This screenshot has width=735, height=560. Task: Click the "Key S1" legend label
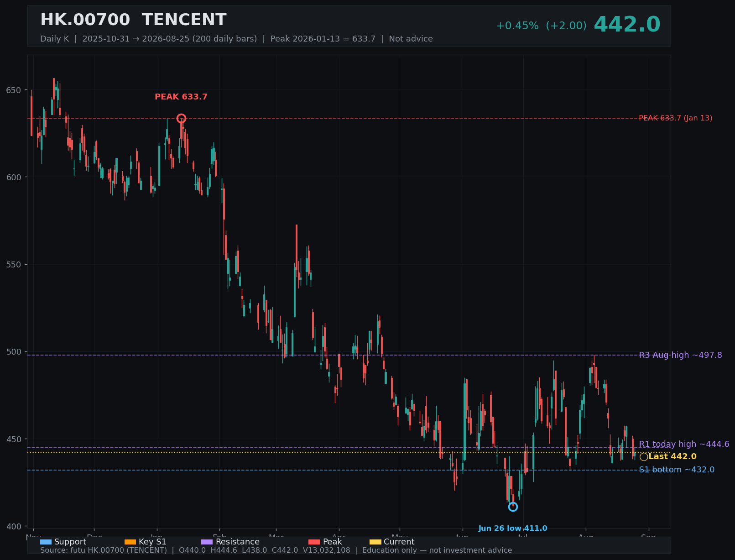pos(152,542)
